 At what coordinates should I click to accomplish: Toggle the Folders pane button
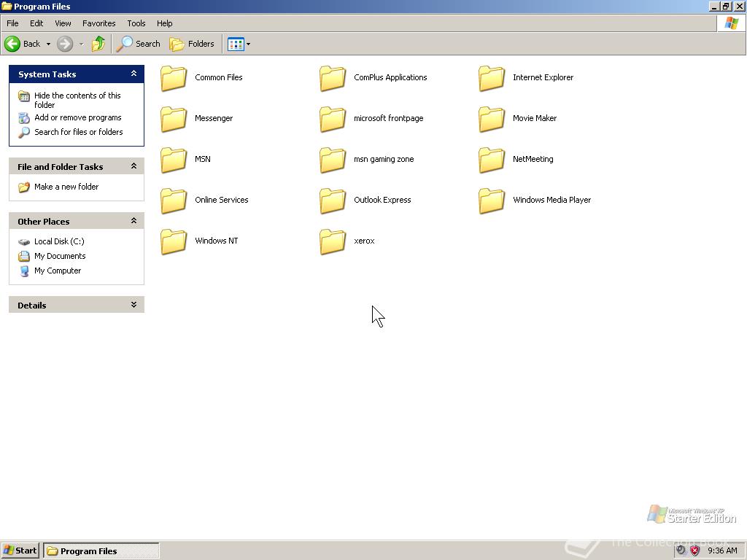point(192,44)
